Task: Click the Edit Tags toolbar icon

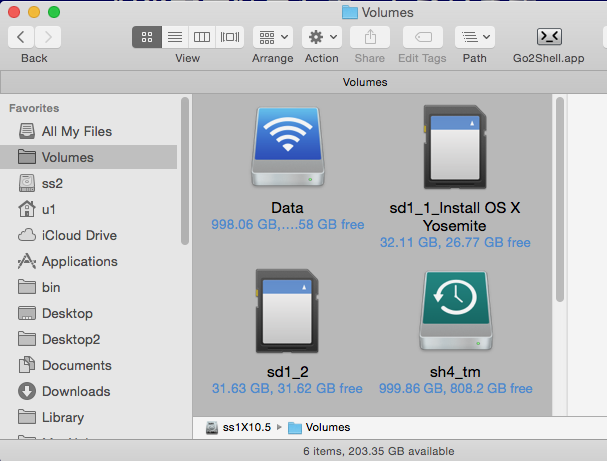Action: tap(422, 37)
